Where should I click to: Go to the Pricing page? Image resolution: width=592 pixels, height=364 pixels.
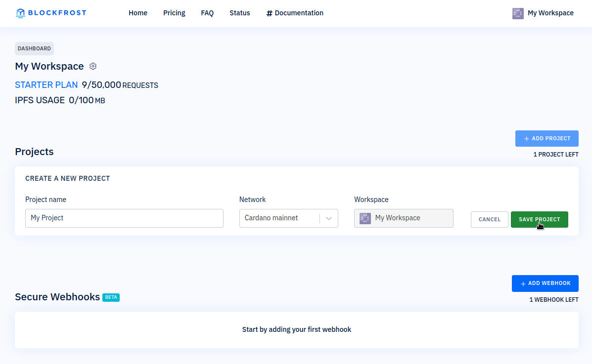(x=174, y=13)
